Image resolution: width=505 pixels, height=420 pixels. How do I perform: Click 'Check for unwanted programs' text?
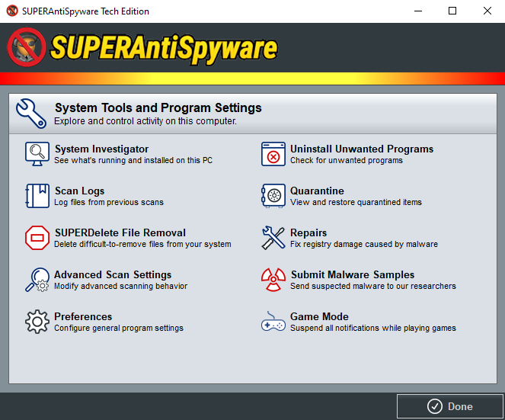pos(347,160)
